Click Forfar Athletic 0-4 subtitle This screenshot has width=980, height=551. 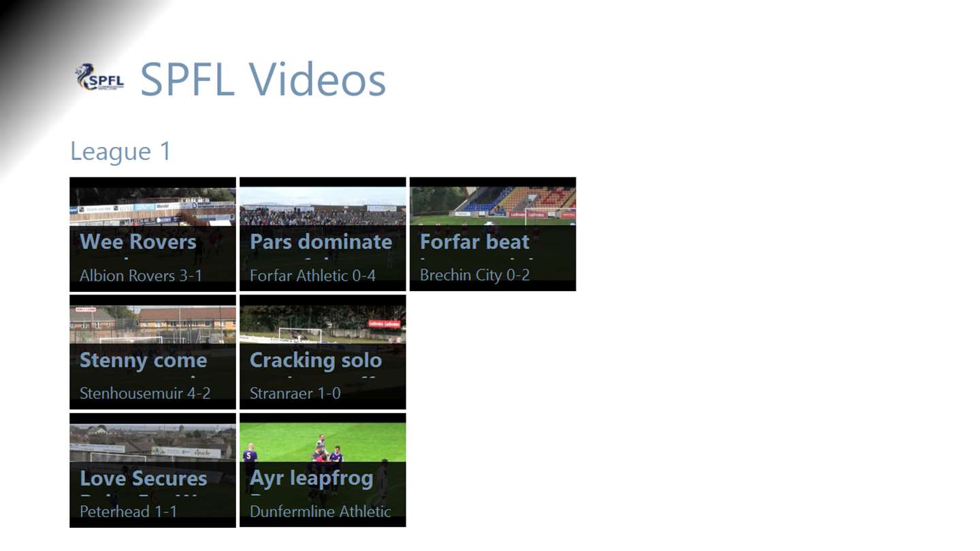point(312,275)
